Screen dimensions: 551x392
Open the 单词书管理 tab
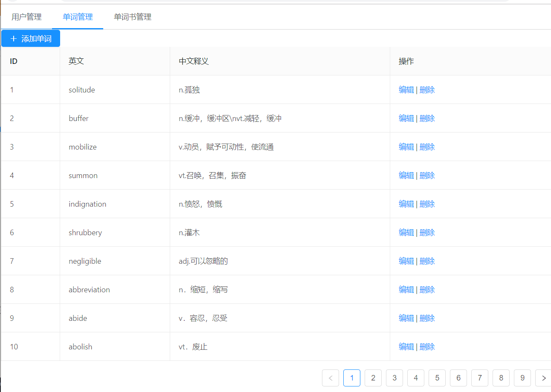133,17
